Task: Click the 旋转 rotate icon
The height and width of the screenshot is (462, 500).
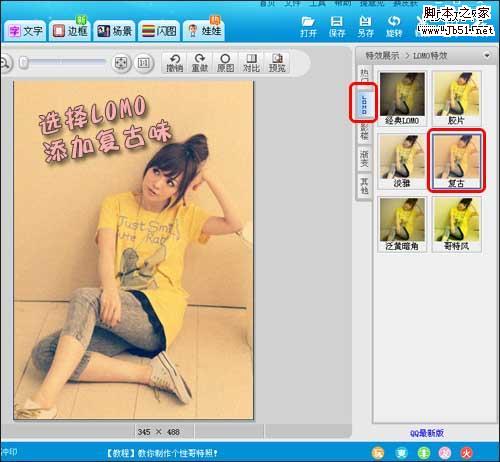Action: pos(394,27)
